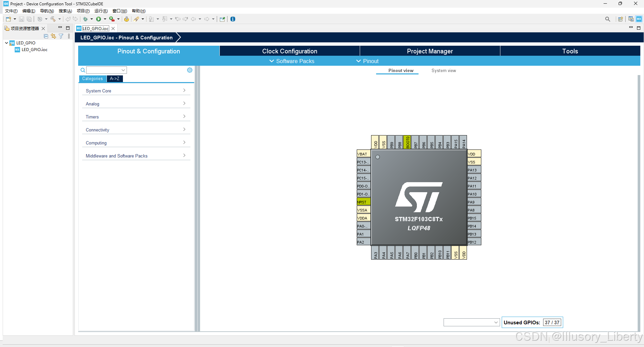Viewport: 644px width, 347px height.
Task: Click the Run with toolbox icon
Action: click(112, 19)
